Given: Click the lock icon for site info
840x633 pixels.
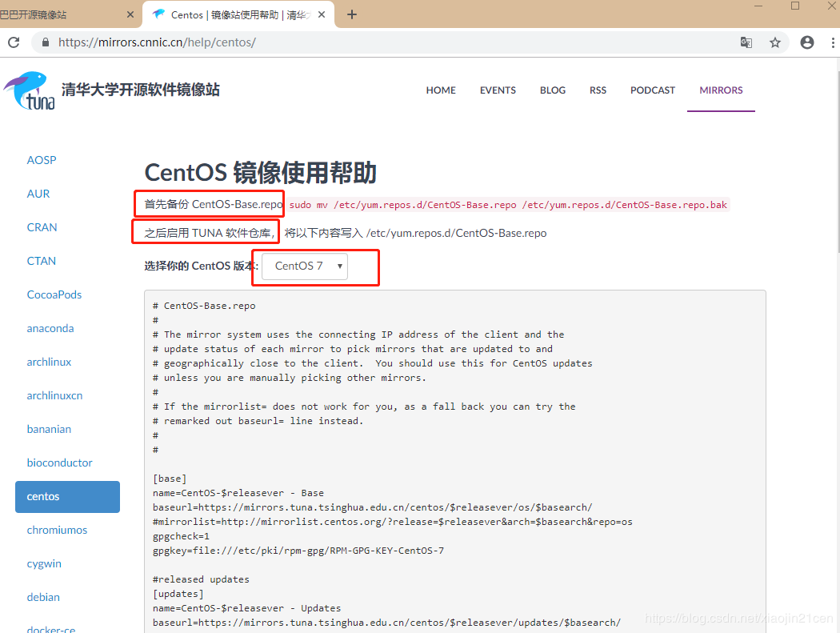Looking at the screenshot, I should pos(46,42).
